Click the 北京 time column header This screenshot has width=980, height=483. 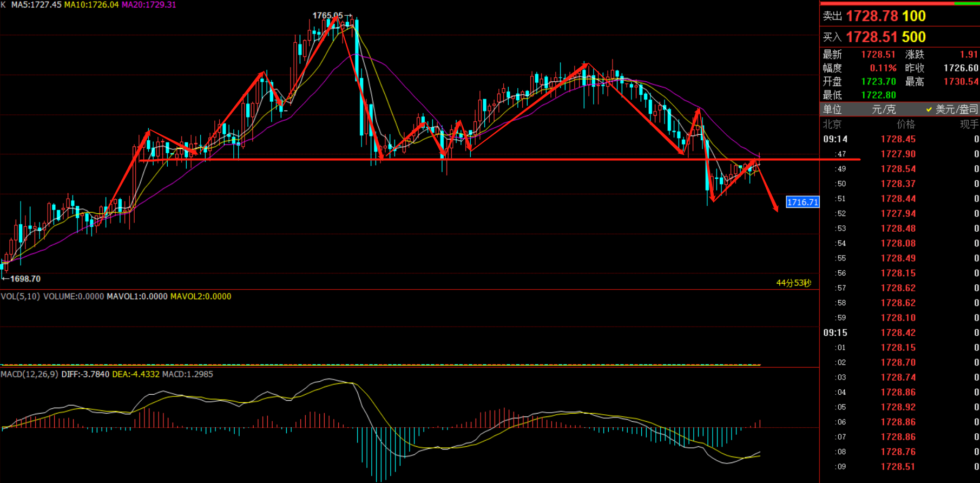[x=832, y=124]
